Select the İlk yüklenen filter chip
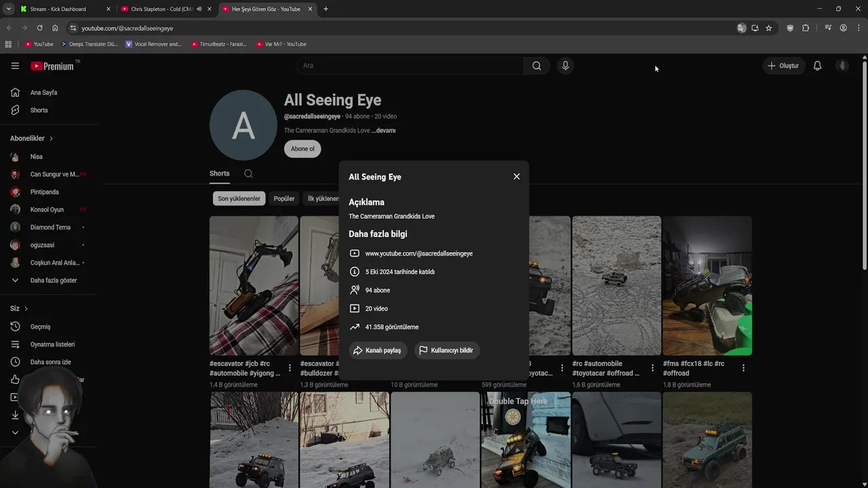Screen dimensions: 868x488 tap(322, 199)
